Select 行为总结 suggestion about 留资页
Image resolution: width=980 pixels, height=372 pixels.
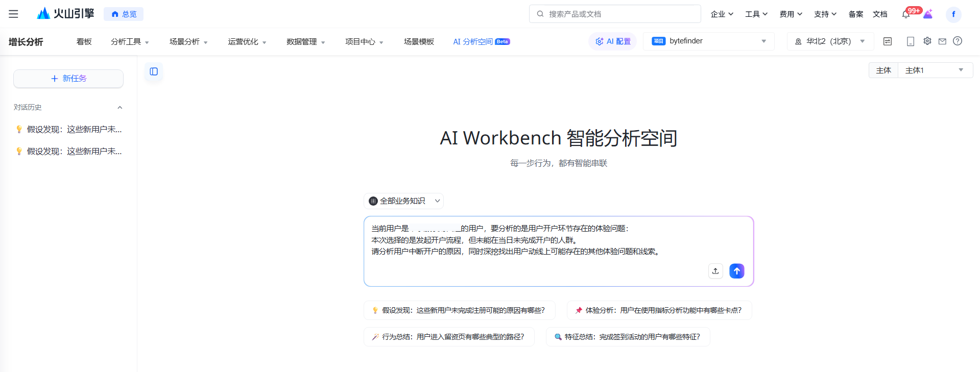pyautogui.click(x=449, y=337)
